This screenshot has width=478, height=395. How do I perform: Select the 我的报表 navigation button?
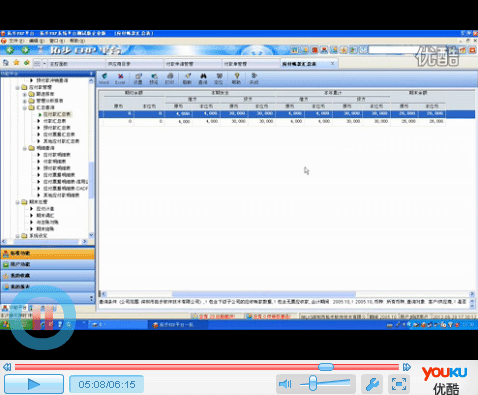pos(48,287)
